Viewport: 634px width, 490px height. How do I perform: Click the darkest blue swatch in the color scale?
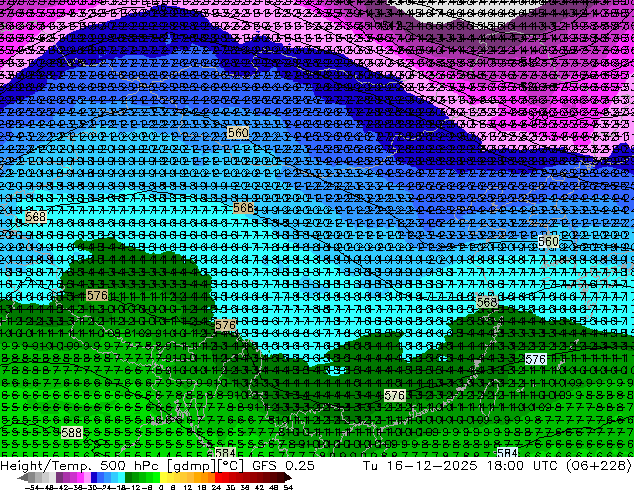tap(94, 478)
